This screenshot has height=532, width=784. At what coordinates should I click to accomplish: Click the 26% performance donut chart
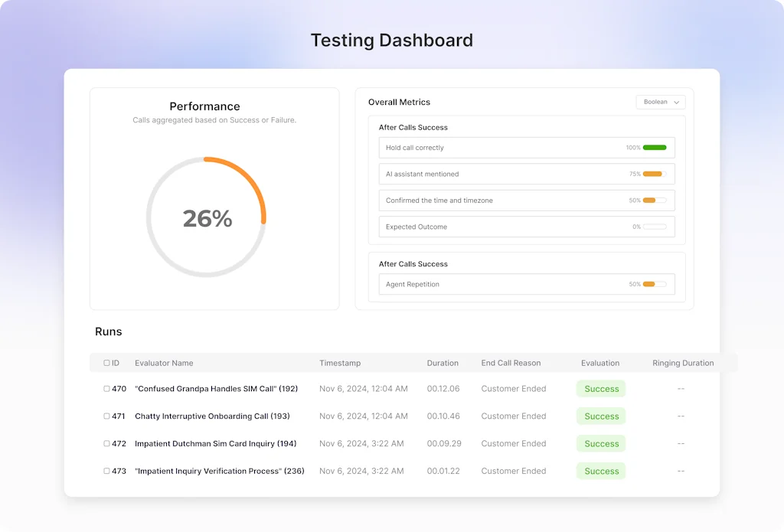click(x=206, y=218)
